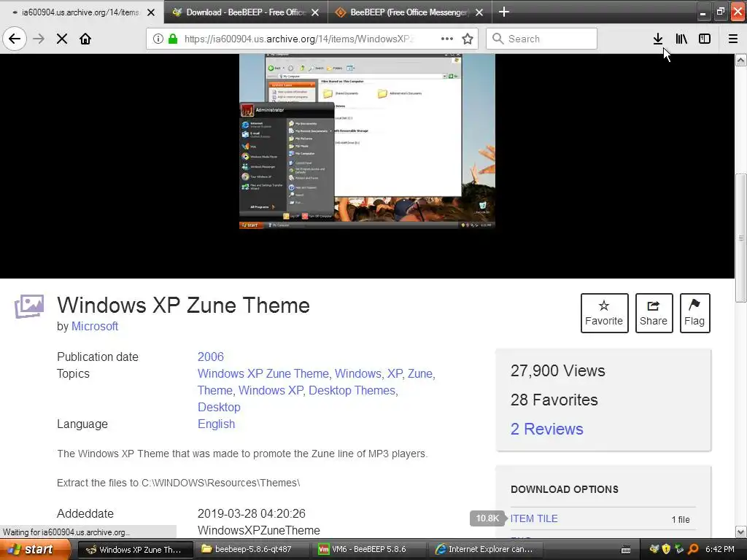Click the vertical scrollbar thumb

[741, 238]
